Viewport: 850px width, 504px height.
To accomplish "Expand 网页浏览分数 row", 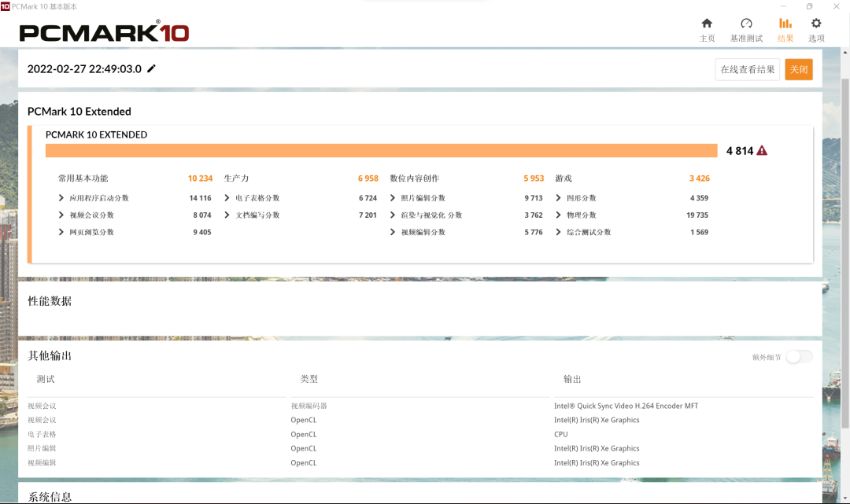I will 61,232.
